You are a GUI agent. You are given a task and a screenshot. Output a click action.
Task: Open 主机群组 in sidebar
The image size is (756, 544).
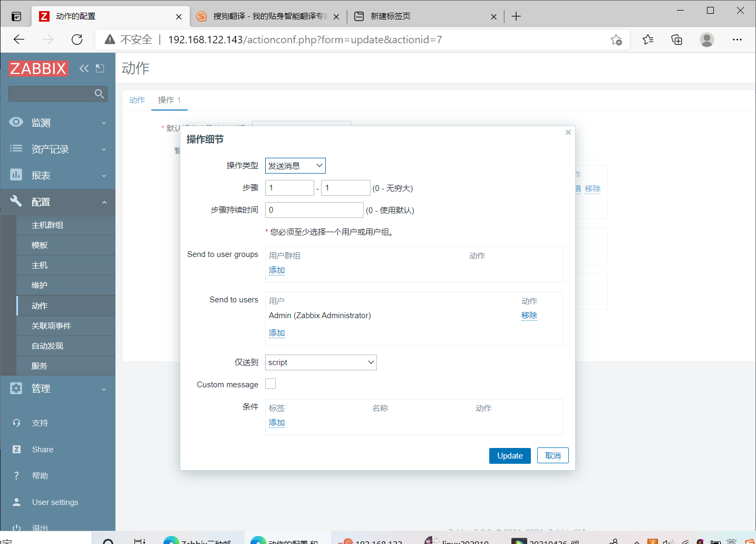pyautogui.click(x=47, y=225)
